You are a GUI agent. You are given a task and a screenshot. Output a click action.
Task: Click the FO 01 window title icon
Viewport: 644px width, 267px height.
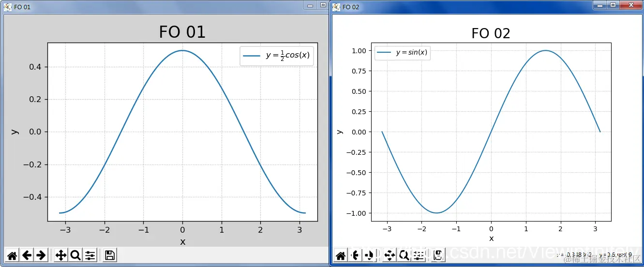point(8,7)
